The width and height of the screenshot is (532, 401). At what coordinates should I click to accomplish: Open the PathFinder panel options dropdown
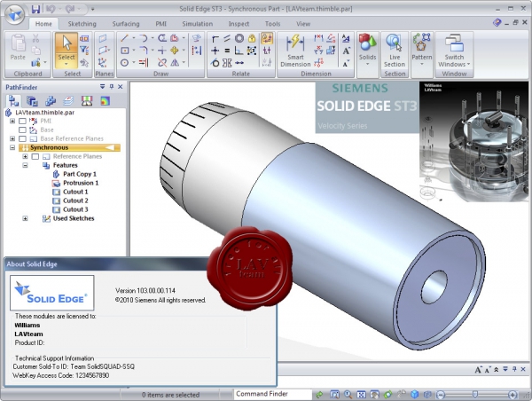coord(102,87)
